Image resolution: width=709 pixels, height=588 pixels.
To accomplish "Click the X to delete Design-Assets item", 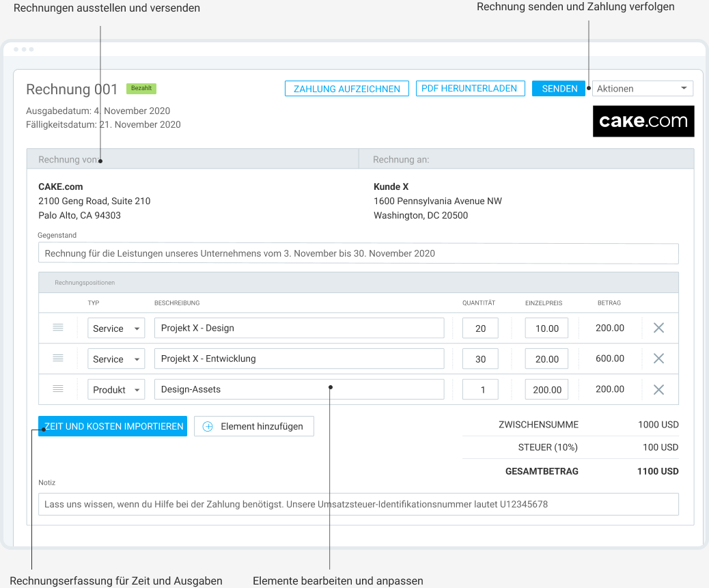I will [658, 389].
